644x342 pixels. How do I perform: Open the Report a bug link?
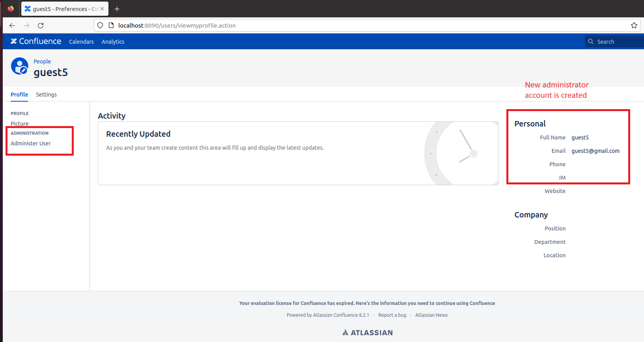pyautogui.click(x=392, y=315)
